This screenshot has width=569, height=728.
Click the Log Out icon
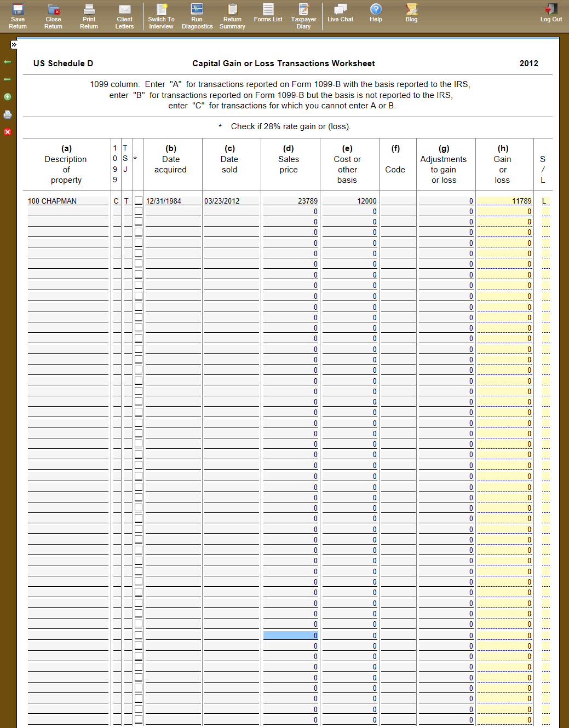tap(551, 13)
